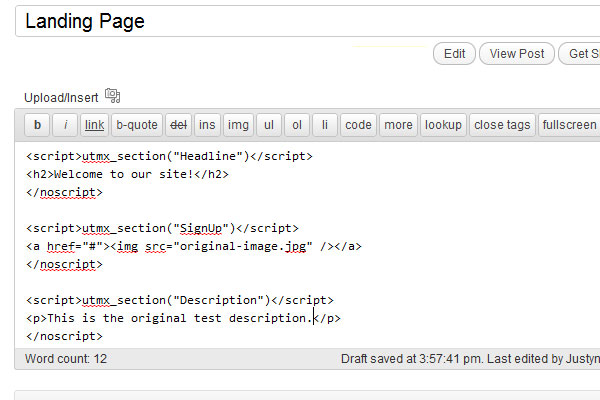Viewport: 600px width, 400px height.
Task: Click the del strikethrough button
Action: [x=177, y=125]
